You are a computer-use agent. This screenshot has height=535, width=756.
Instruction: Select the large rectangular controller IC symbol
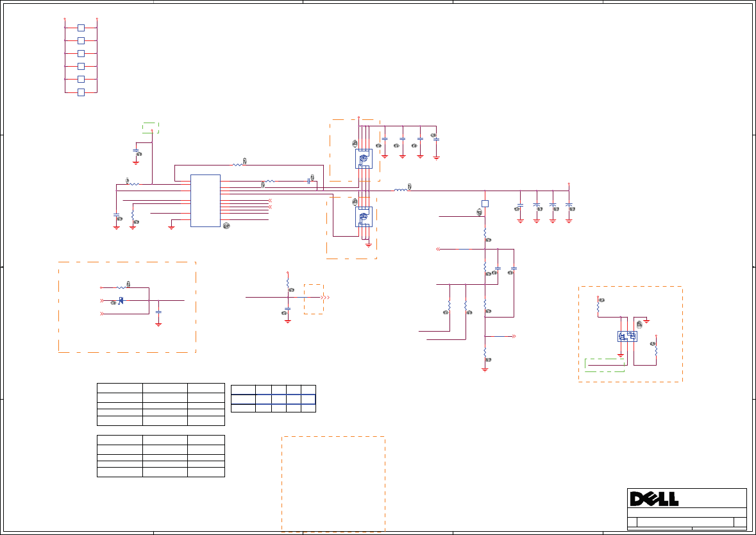tap(205, 201)
